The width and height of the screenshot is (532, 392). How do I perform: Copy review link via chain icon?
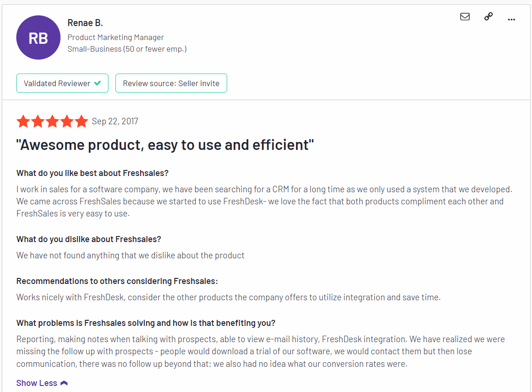click(488, 16)
